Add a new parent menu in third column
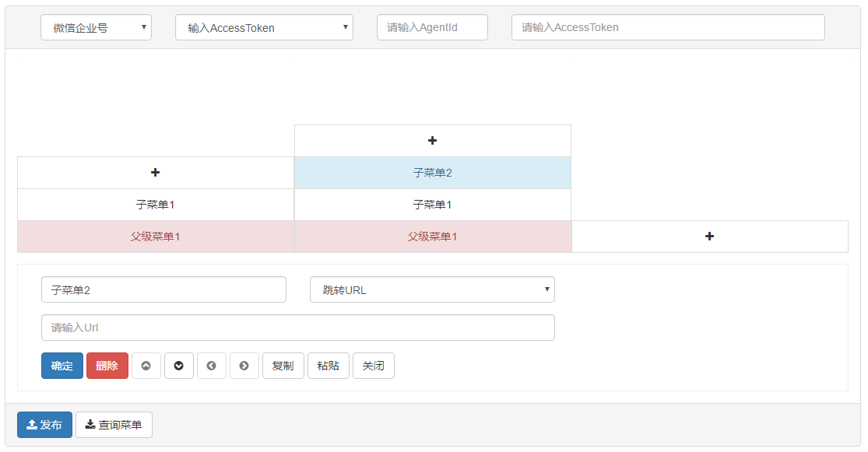The image size is (868, 452). pos(710,237)
